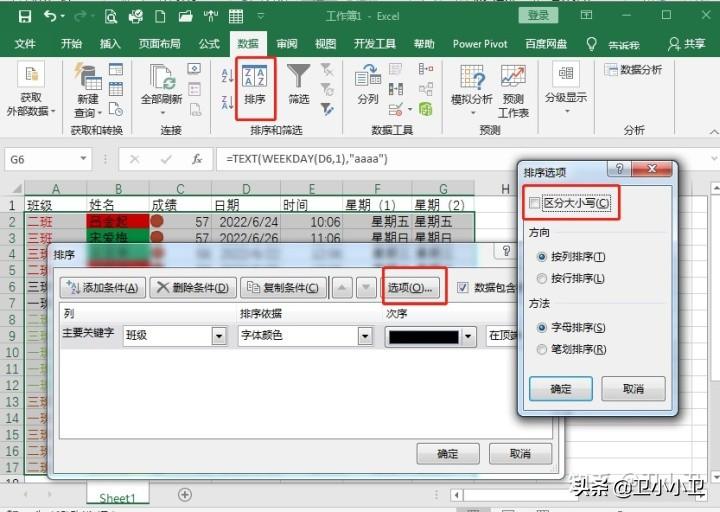Expand 全部刷新 dropdown arrow
Viewport: 720px width, 512px height.
point(163,113)
